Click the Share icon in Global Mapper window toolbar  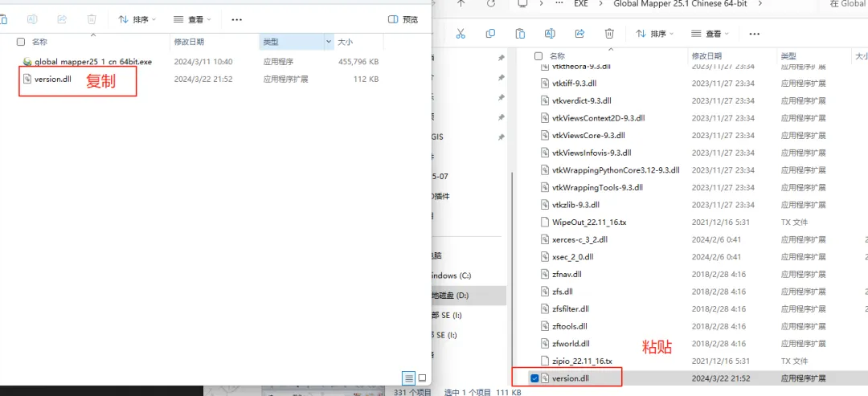579,34
